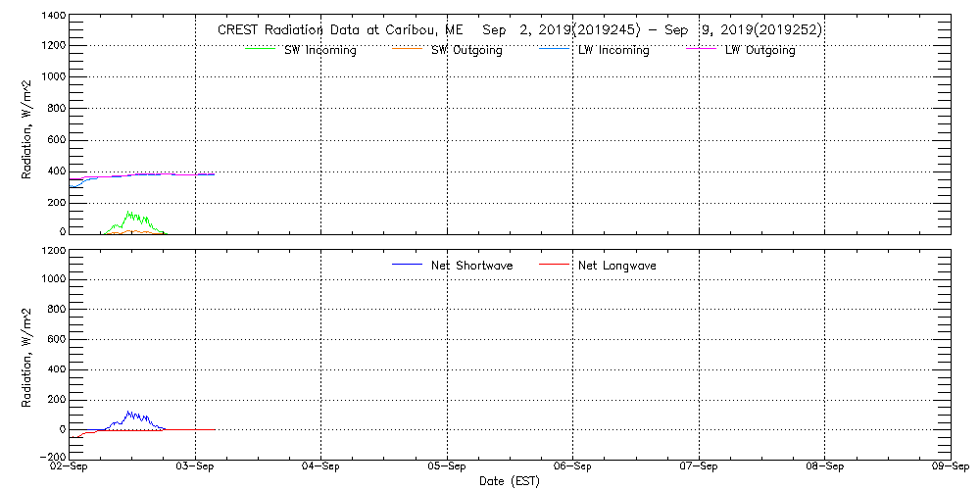Click red line swatch beside Net Longwave
The image size is (980, 490).
(553, 266)
